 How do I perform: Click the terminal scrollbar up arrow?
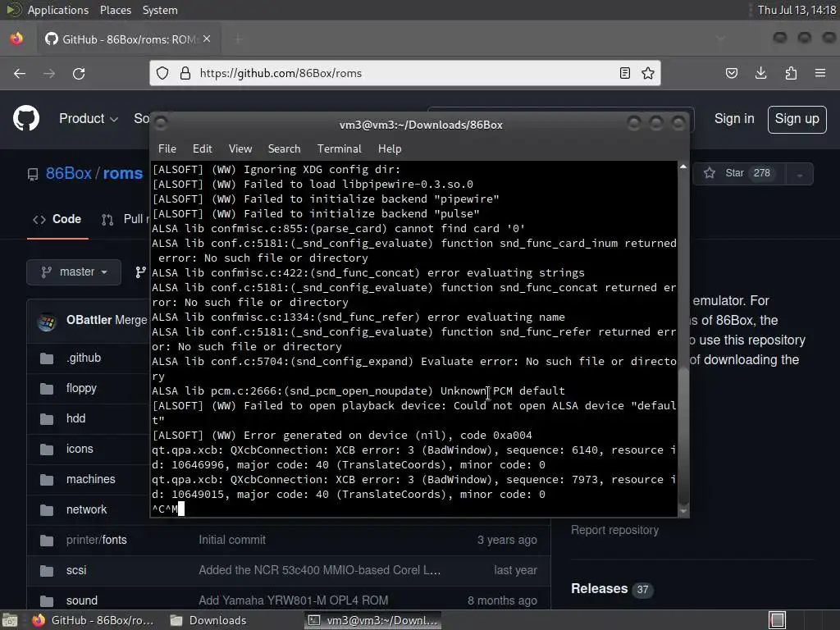point(683,167)
